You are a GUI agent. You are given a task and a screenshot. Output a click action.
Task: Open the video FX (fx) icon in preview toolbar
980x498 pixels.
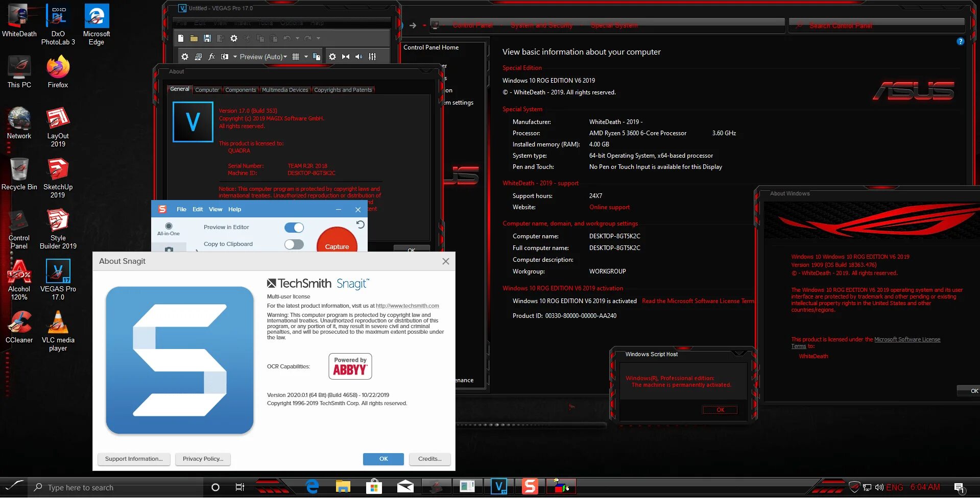coord(211,57)
